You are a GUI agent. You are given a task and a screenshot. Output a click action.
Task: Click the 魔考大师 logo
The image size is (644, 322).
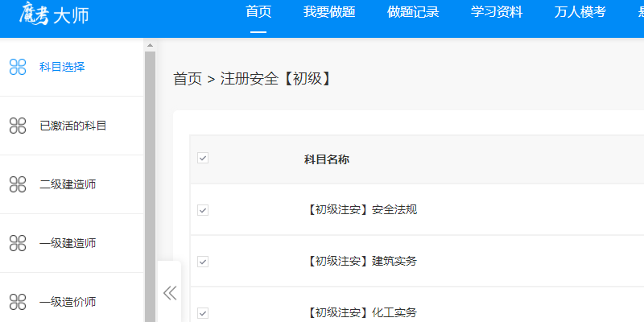click(54, 14)
